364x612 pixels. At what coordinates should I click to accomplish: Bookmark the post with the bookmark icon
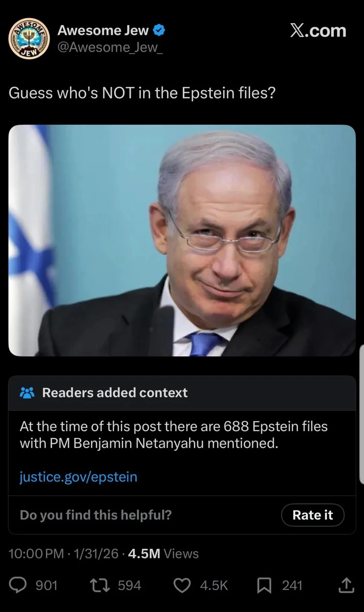[x=264, y=585]
